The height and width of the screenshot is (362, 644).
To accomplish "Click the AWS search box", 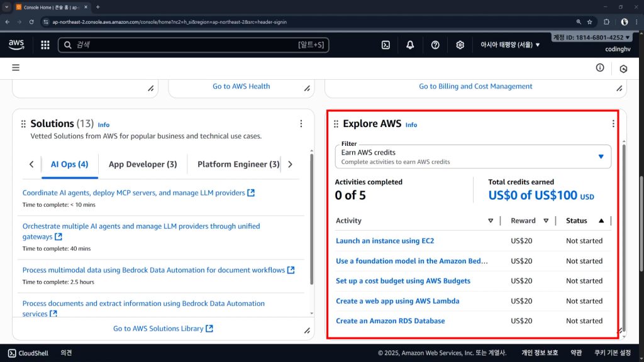I will [x=194, y=45].
